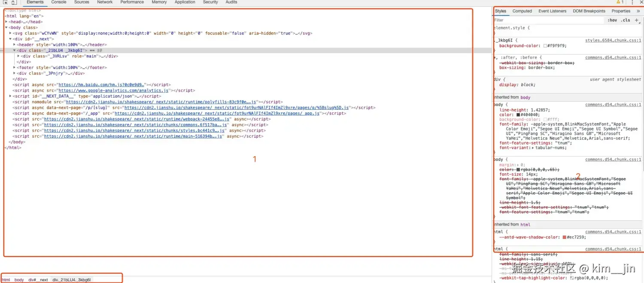This screenshot has height=283, width=644.
Task: Select the closing </body> tag line
Action: click(x=17, y=142)
